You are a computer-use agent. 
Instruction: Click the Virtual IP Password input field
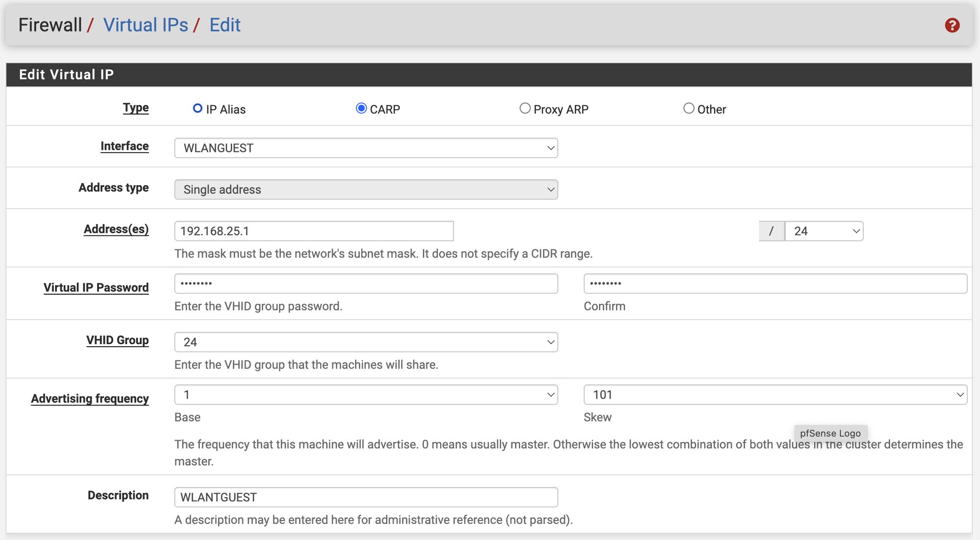point(366,284)
